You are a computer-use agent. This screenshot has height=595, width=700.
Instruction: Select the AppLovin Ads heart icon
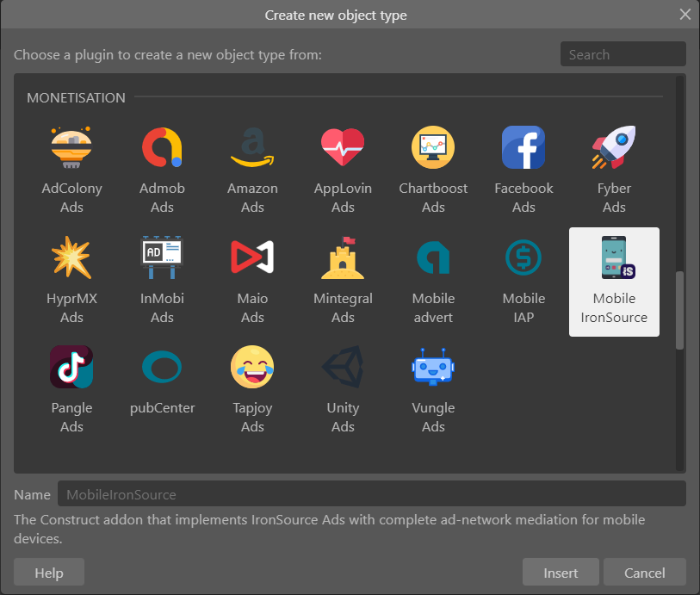click(x=343, y=147)
